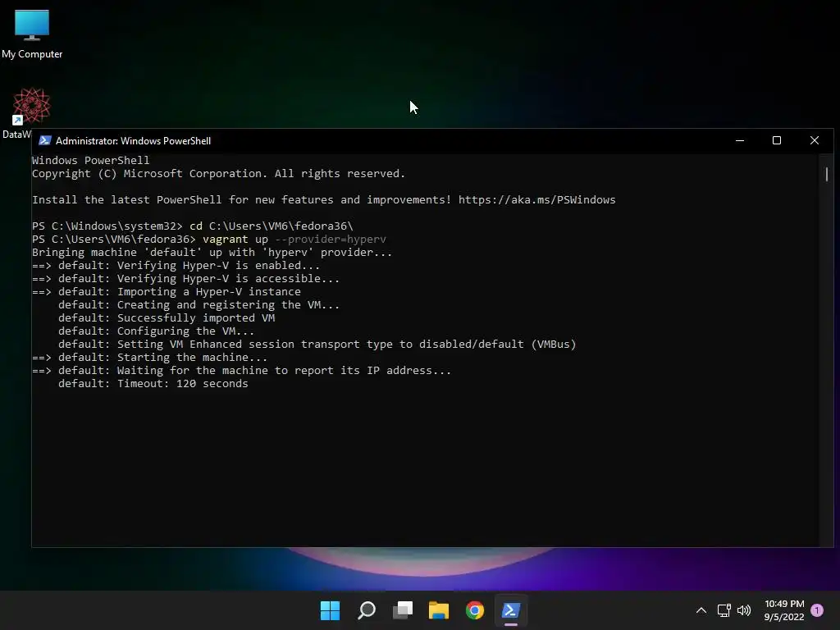Select the DataW desktop shortcut
This screenshot has width=840, height=630.
click(x=31, y=113)
